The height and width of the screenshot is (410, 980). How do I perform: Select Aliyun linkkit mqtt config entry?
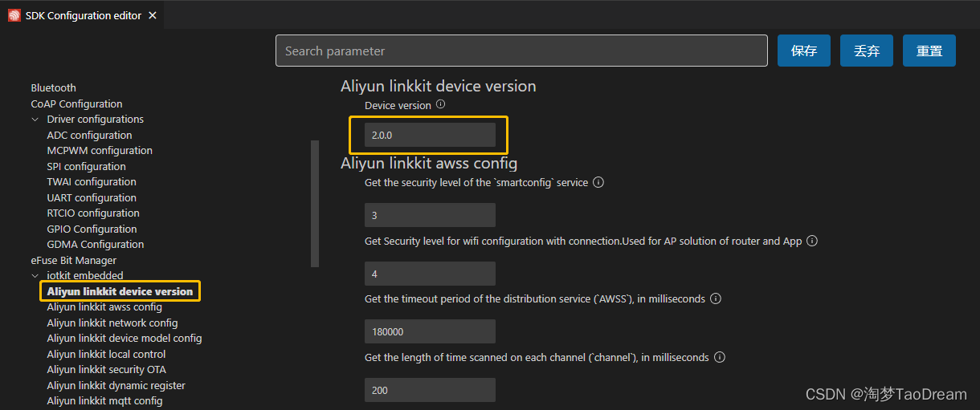point(104,401)
